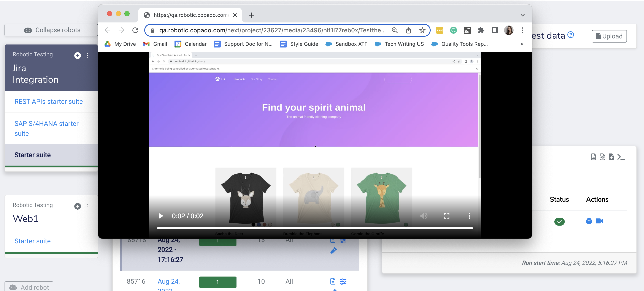This screenshot has height=291, width=644.
Task: Expand the plus icon next to Robotic Testing Web1
Action: [77, 206]
